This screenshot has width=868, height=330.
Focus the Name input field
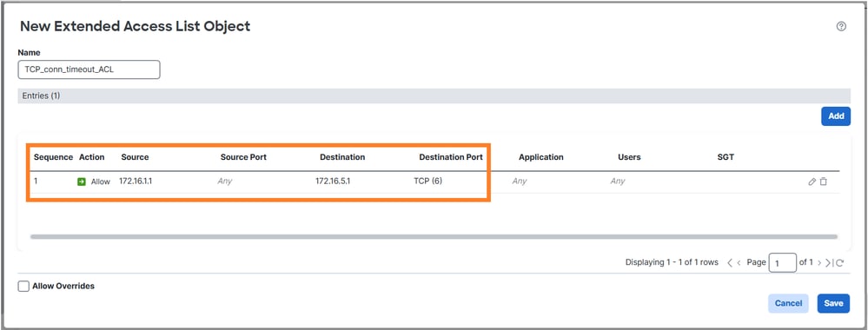point(89,69)
